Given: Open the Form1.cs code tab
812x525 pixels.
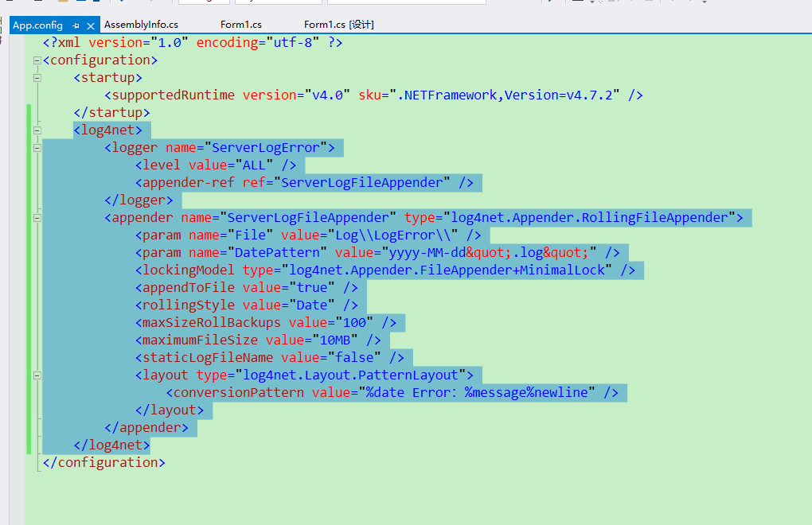Looking at the screenshot, I should [241, 25].
